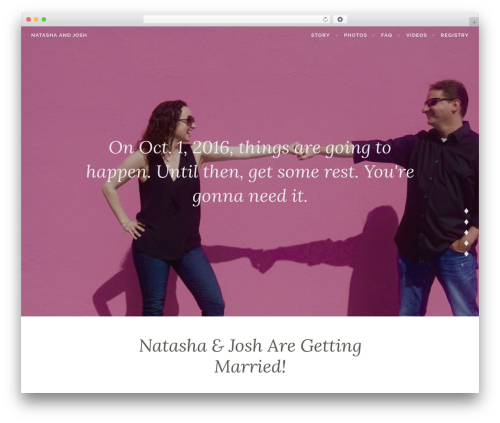Screen dimensions: 500x423
Task: Select the fourth diamond slide indicator
Action: coord(466,243)
